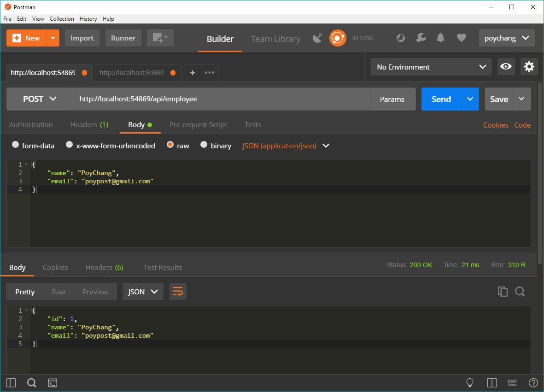This screenshot has width=544, height=392.
Task: Click the orange sync status icon
Action: [x=338, y=38]
